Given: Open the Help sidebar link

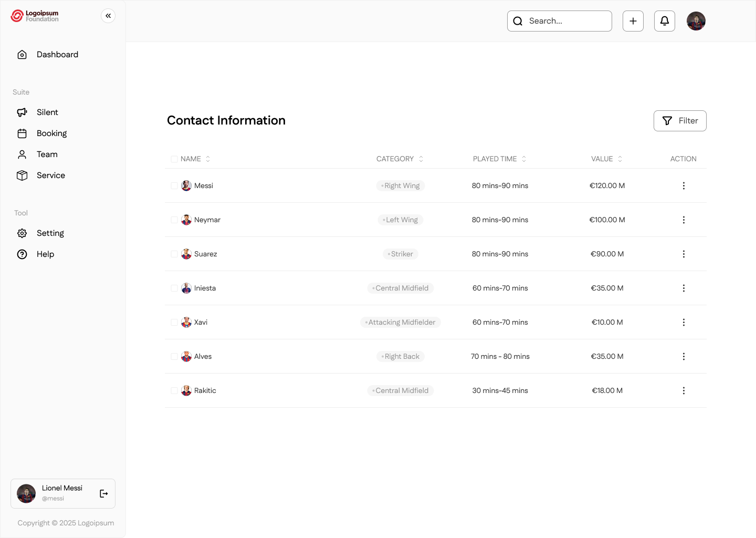Looking at the screenshot, I should [45, 254].
